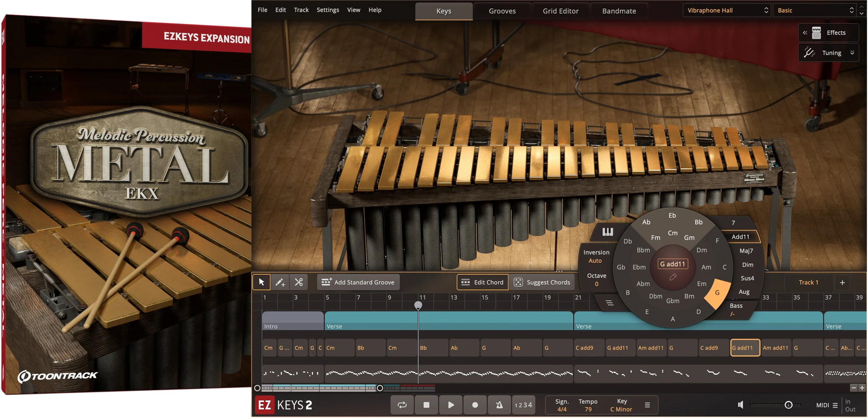Select the scissors cut tool
This screenshot has width=868, height=418.
299,282
